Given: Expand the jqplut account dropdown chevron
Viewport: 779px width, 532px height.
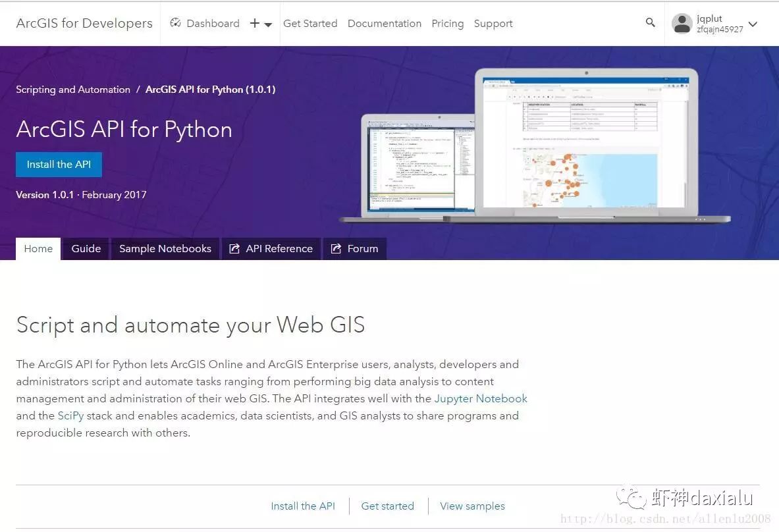Looking at the screenshot, I should pyautogui.click(x=753, y=24).
